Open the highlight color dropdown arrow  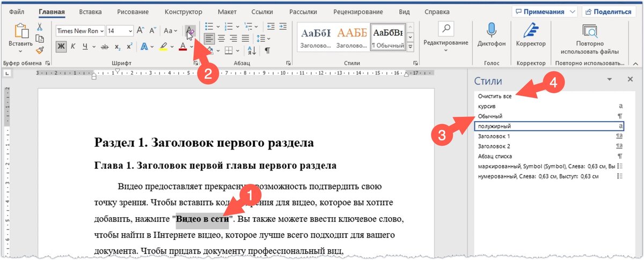(x=172, y=47)
